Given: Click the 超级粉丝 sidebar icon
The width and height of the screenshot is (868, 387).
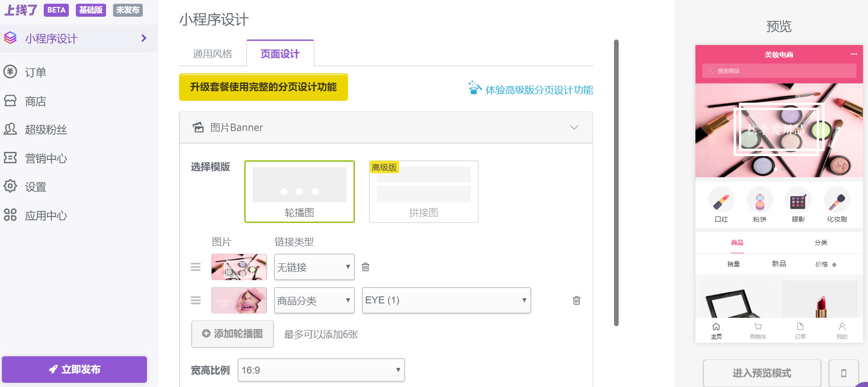Looking at the screenshot, I should tap(10, 130).
